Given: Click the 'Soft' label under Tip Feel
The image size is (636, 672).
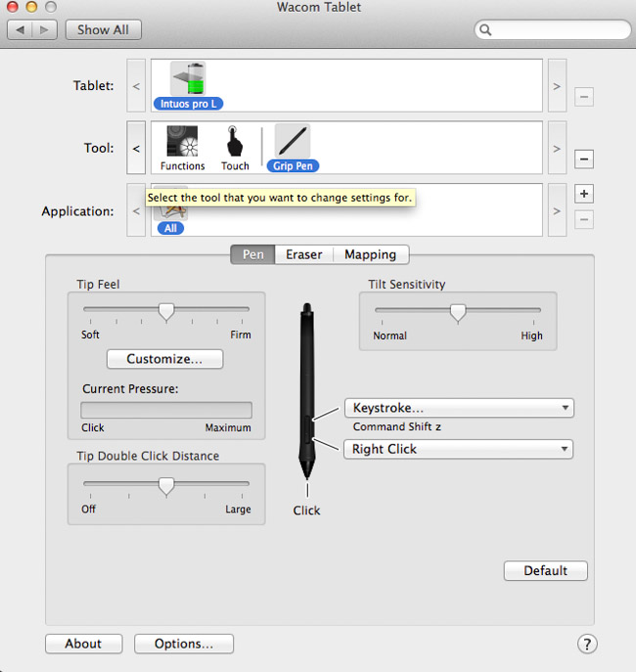Looking at the screenshot, I should pos(90,335).
